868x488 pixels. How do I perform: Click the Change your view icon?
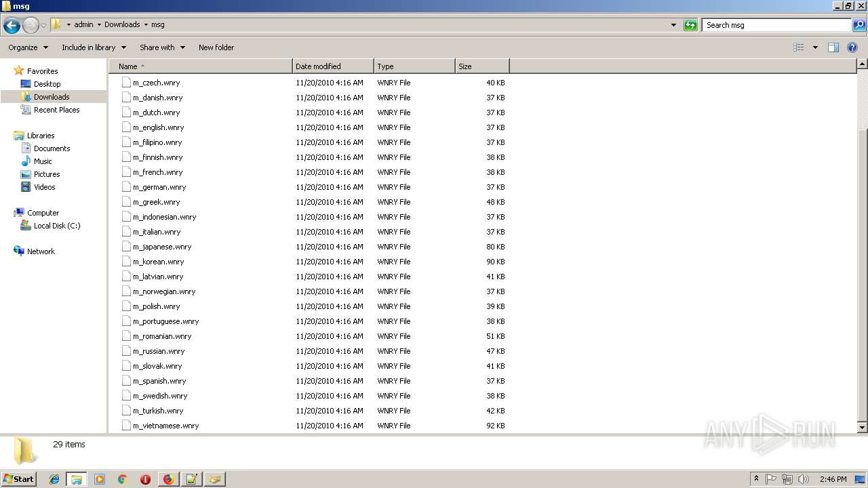coord(799,47)
